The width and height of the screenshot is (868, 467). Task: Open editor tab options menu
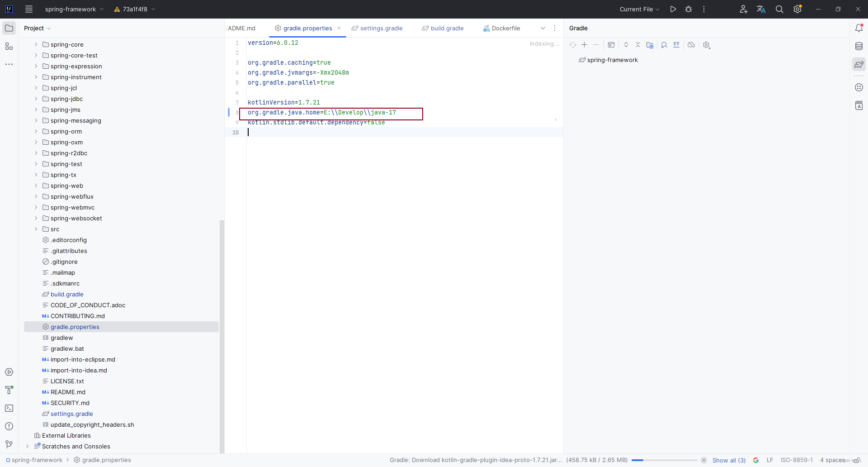(x=555, y=28)
